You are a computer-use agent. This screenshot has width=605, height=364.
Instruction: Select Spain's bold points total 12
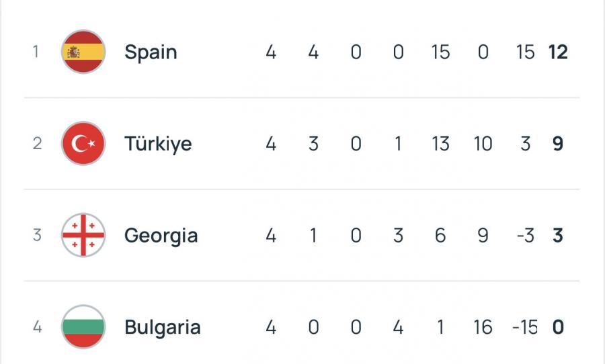click(x=557, y=52)
